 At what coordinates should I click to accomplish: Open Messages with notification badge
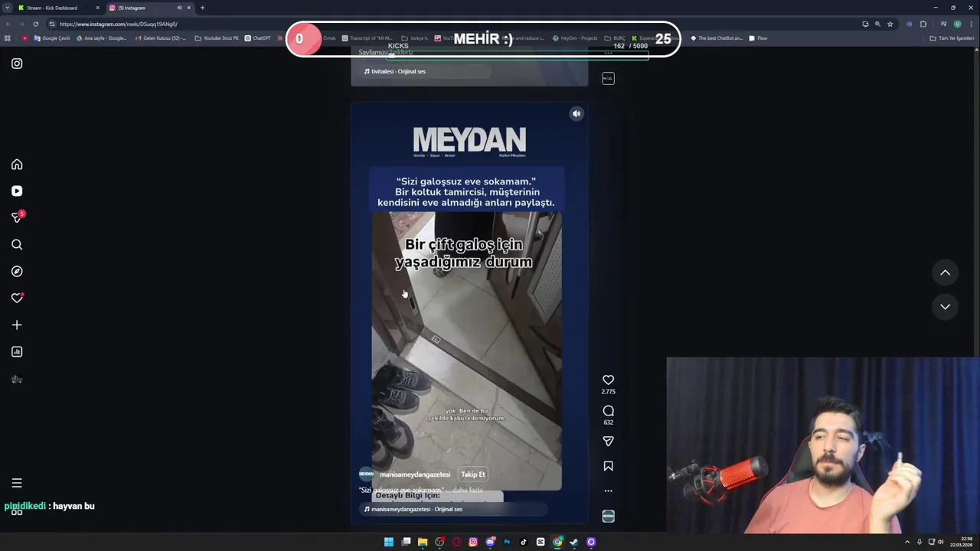pyautogui.click(x=17, y=217)
